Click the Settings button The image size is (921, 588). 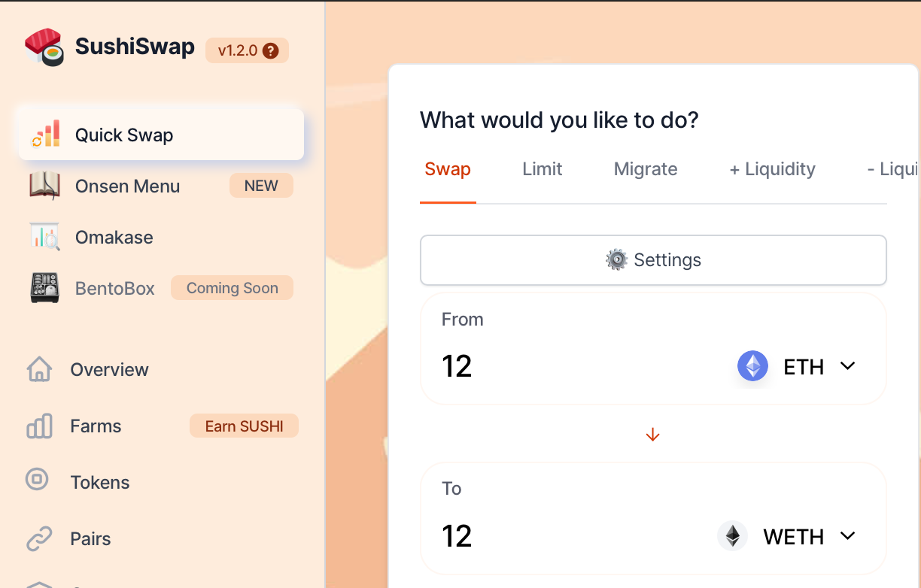click(653, 260)
